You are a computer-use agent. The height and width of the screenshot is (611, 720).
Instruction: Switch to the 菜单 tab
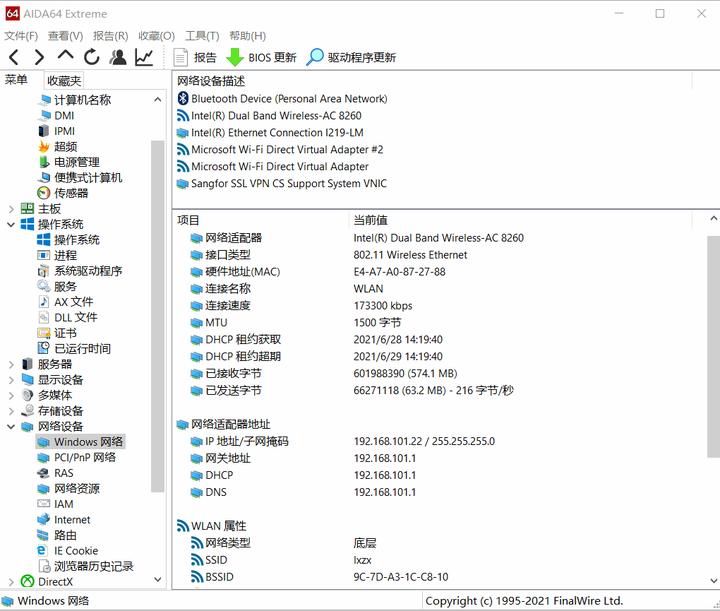[x=16, y=80]
